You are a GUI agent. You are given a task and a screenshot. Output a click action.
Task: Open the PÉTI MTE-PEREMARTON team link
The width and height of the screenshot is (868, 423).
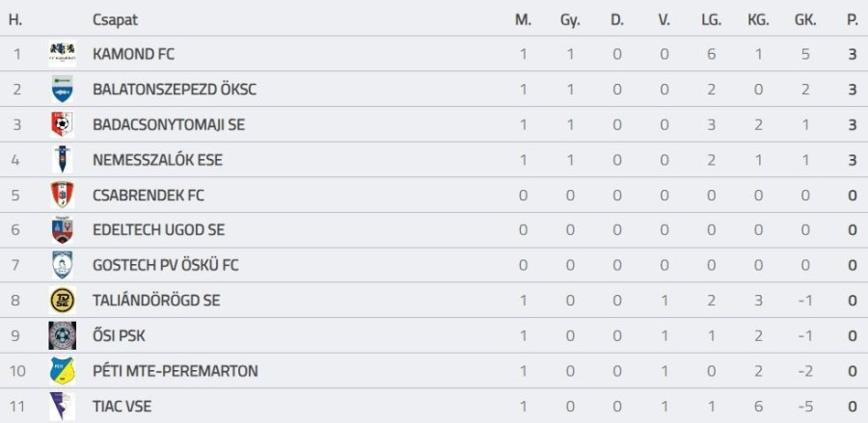pyautogui.click(x=176, y=371)
